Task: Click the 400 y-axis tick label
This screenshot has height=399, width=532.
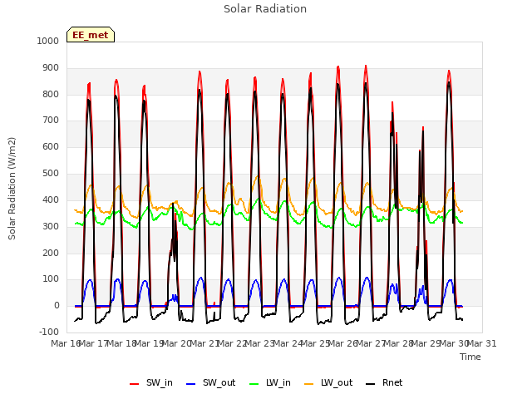Action: pyautogui.click(x=51, y=199)
